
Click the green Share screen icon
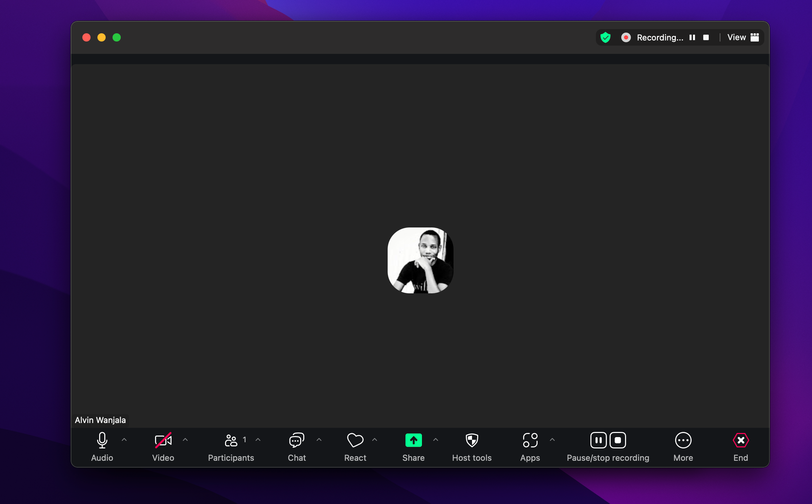tap(413, 440)
